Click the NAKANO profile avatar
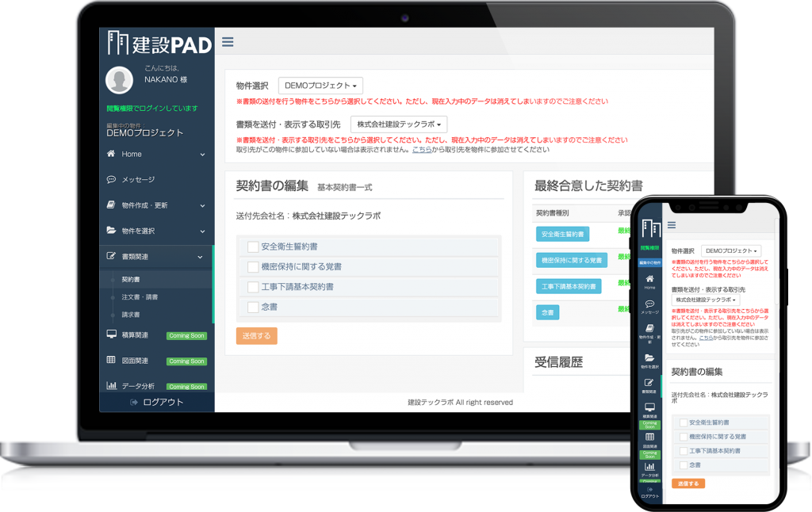Viewport: 812px width, 512px height. click(x=119, y=79)
